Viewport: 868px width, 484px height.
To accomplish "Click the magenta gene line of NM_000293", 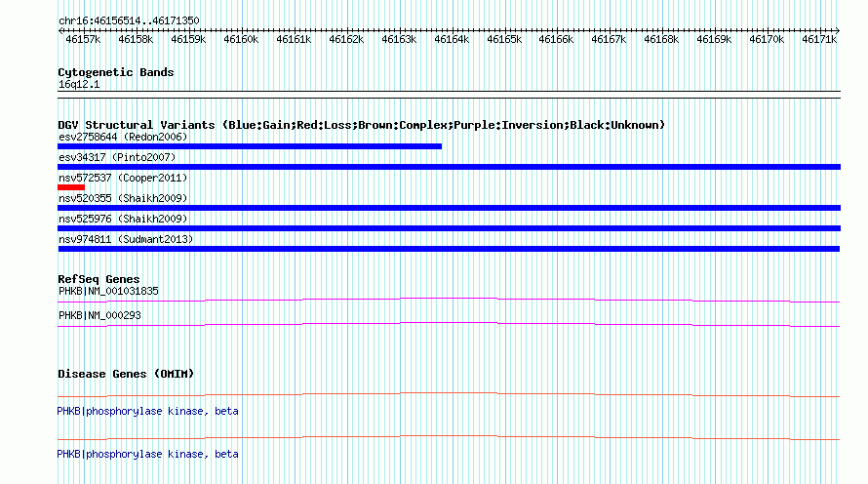I will [x=449, y=325].
